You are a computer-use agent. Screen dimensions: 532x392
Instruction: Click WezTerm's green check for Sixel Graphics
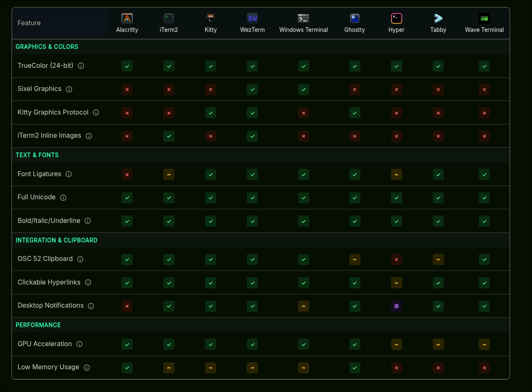252,90
